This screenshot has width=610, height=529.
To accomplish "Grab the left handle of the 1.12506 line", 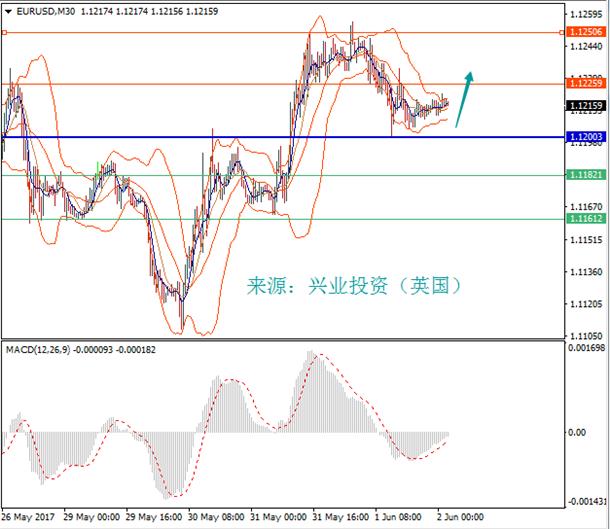I will pyautogui.click(x=4, y=33).
